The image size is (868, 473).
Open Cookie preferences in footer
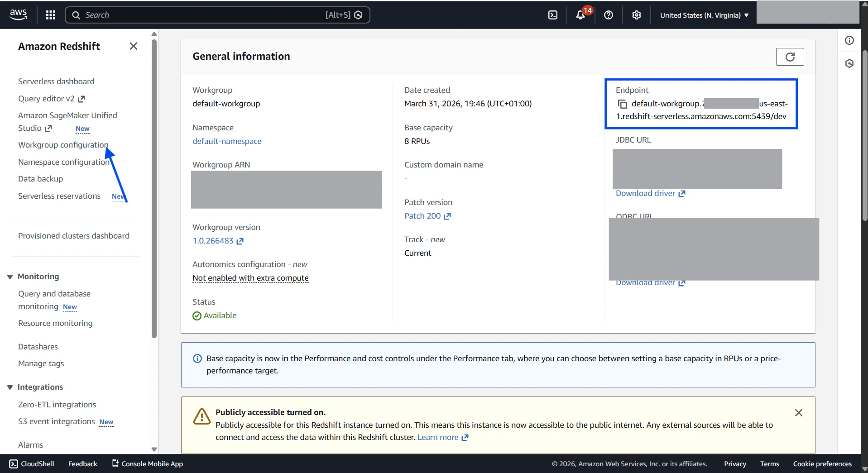click(822, 464)
